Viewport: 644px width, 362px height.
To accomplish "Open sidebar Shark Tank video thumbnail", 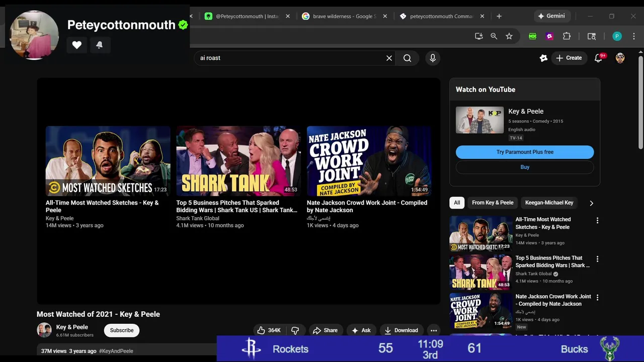I will pos(480,272).
